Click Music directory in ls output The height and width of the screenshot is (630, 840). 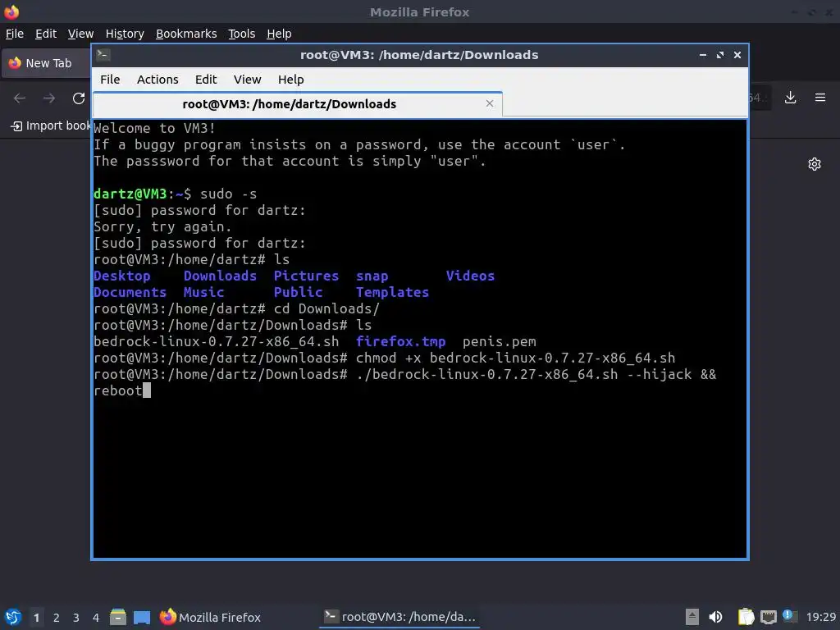tap(204, 293)
